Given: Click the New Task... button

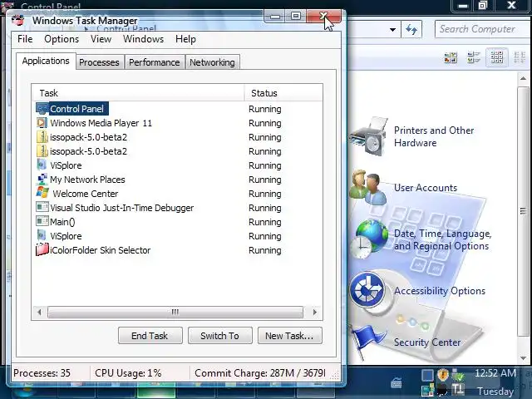Looking at the screenshot, I should 289,336.
